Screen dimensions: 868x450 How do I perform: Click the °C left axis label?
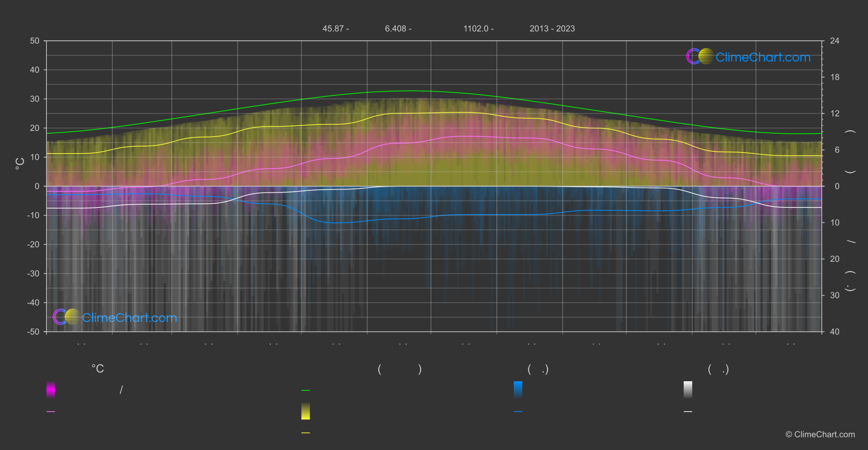pos(20,164)
